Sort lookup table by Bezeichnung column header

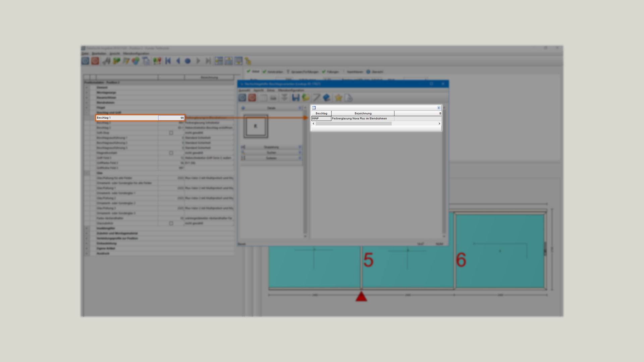pyautogui.click(x=363, y=113)
